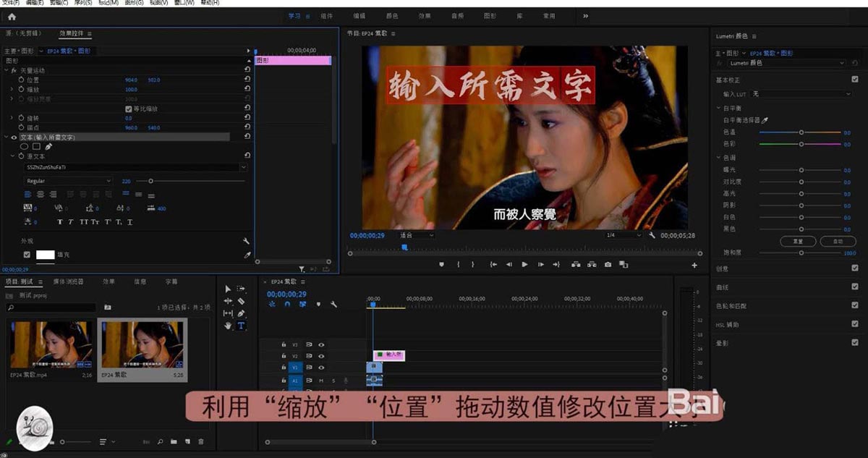
Task: Select the Type (T) tool in the tools panel
Action: click(242, 326)
